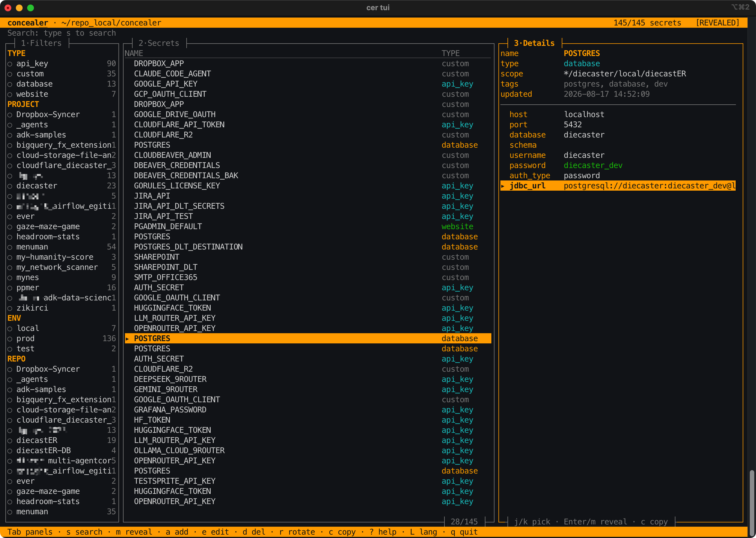Select the CLOUDFLARE_API_TOKEN secret
This screenshot has height=538, width=756.
tap(308, 124)
